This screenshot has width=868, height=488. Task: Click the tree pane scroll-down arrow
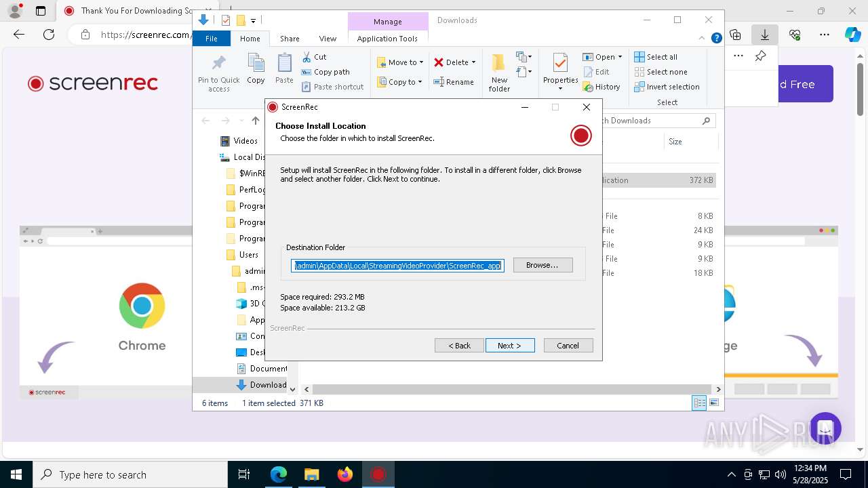(x=292, y=389)
